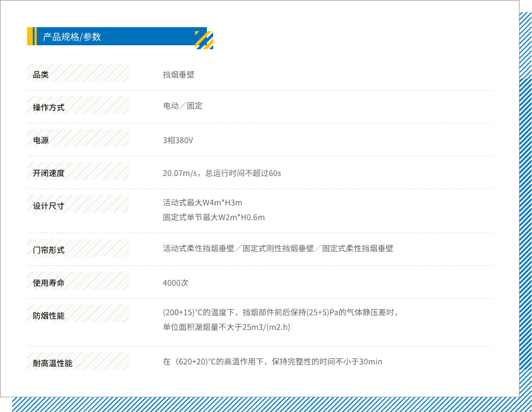Select the 操作方式 label
Viewport: 532px width, 412px height.
click(49, 108)
